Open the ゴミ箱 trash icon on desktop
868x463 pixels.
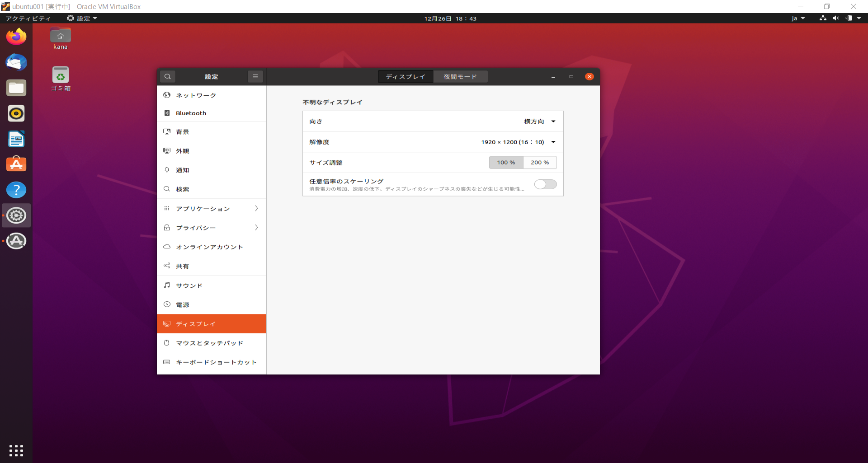click(61, 79)
